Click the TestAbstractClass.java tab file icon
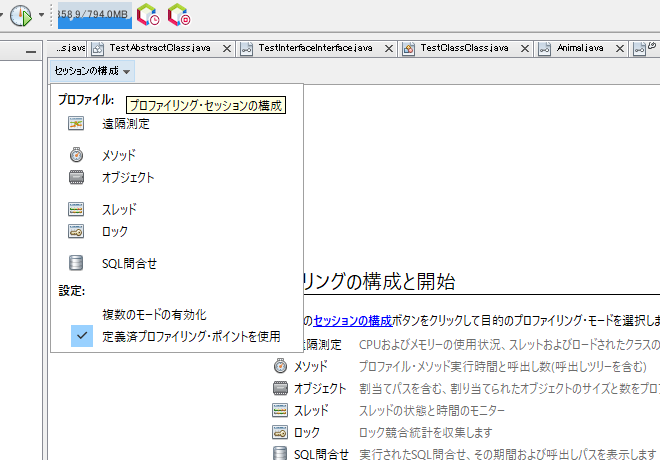 pos(98,49)
